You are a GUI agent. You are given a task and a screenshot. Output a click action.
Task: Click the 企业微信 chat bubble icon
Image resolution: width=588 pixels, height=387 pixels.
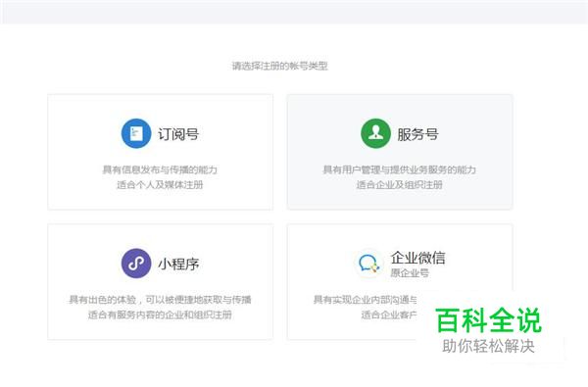(368, 263)
